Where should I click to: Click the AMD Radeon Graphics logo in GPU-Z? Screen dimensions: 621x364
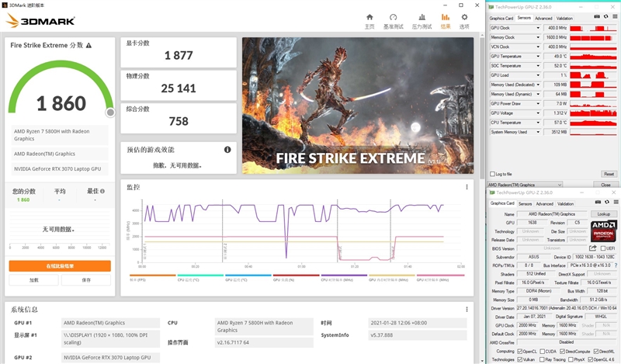603,231
